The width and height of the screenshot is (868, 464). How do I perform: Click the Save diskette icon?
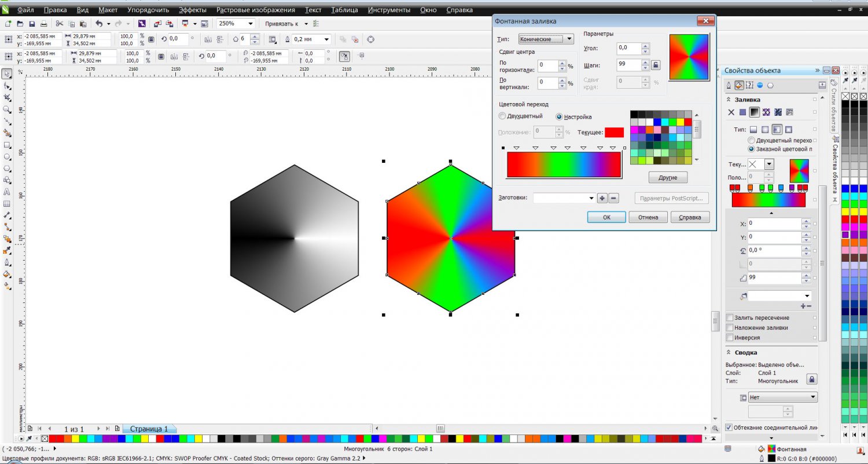coord(31,24)
